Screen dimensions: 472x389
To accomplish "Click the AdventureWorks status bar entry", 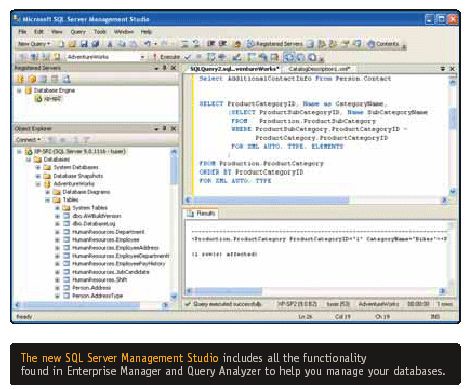I will tap(379, 304).
